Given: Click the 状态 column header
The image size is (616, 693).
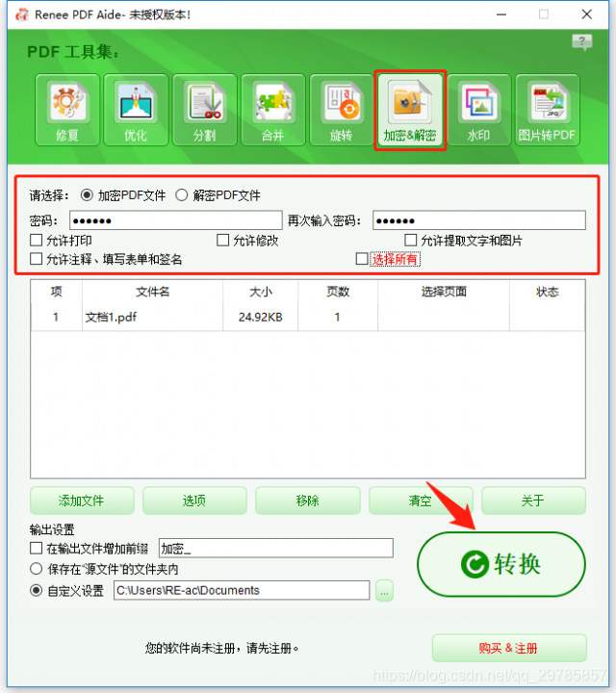Looking at the screenshot, I should [547, 292].
